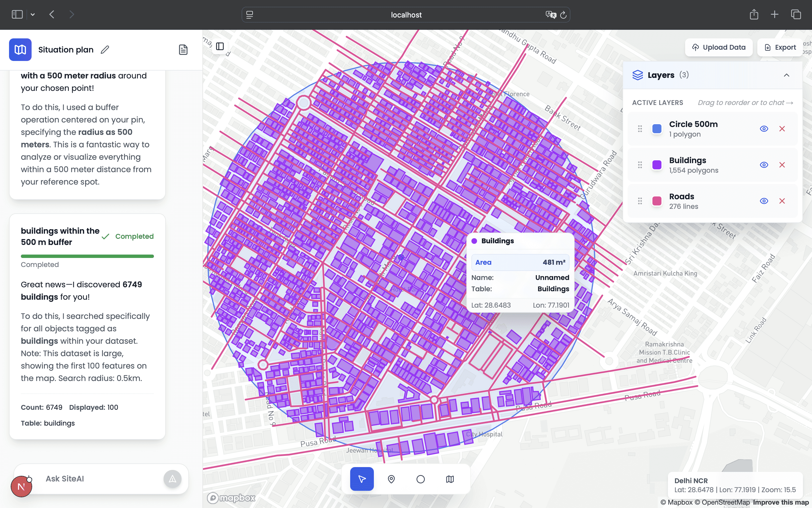Hide the Buildings layer
The image size is (812, 508).
[764, 165]
